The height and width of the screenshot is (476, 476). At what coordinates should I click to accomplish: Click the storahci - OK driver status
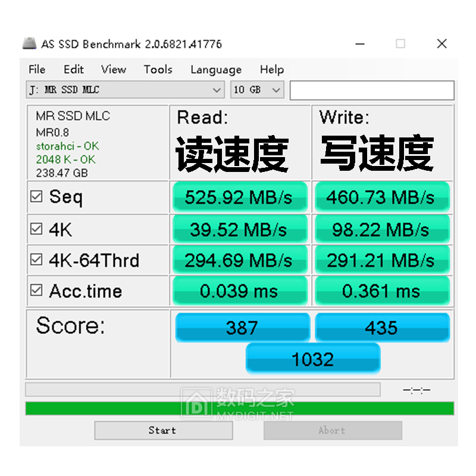(x=67, y=146)
